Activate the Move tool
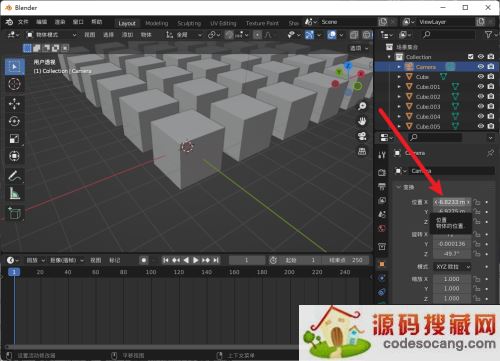The height and width of the screenshot is (361, 500). 14,104
